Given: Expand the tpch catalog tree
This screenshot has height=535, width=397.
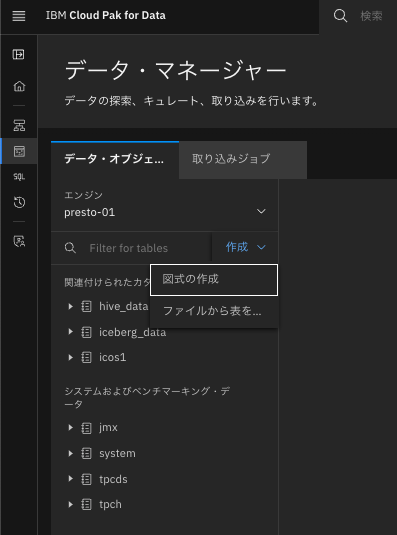Looking at the screenshot, I should click(71, 504).
